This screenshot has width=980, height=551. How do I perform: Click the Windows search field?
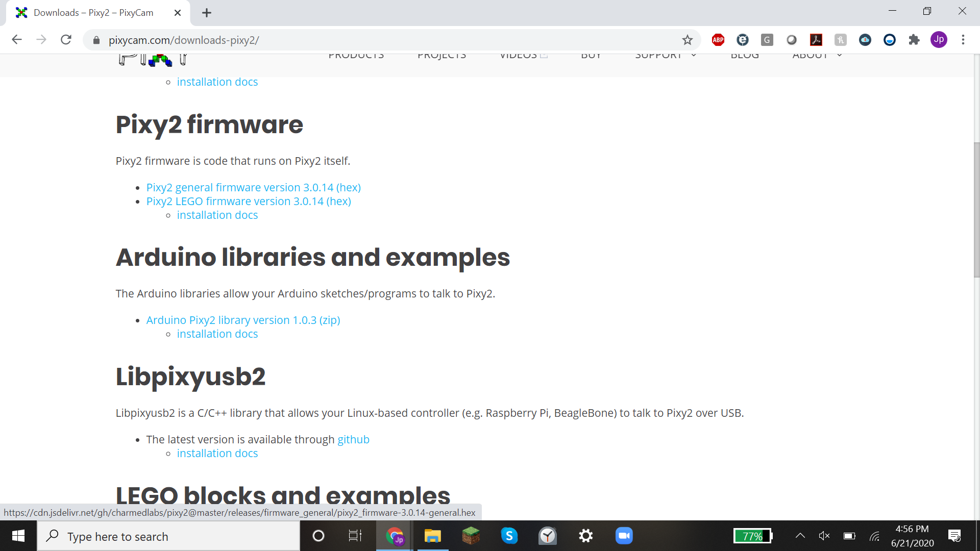pos(168,536)
